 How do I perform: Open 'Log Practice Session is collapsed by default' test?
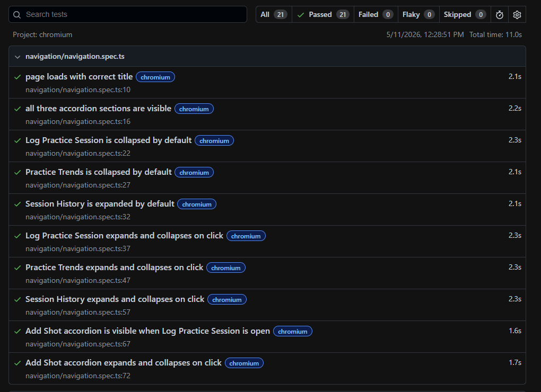[108, 140]
